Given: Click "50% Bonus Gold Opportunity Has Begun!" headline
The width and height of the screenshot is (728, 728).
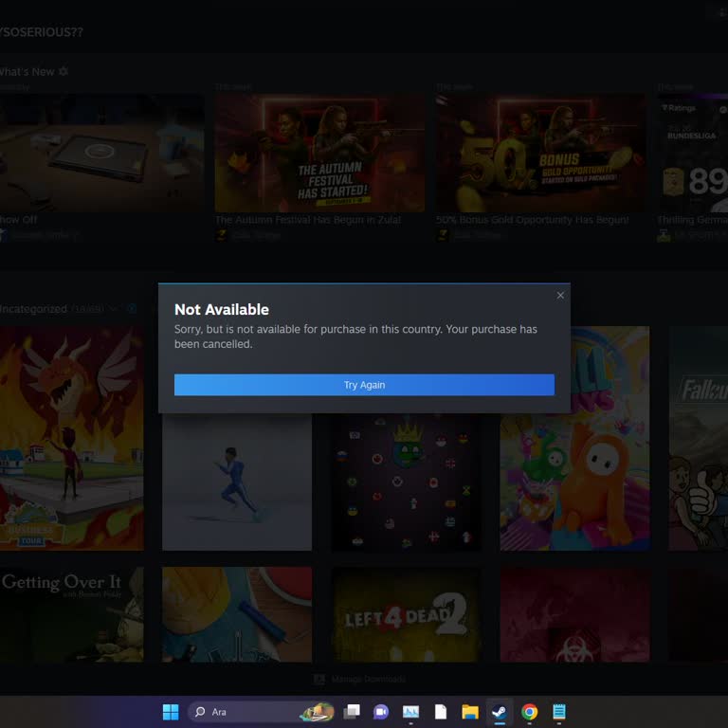Looking at the screenshot, I should (532, 220).
